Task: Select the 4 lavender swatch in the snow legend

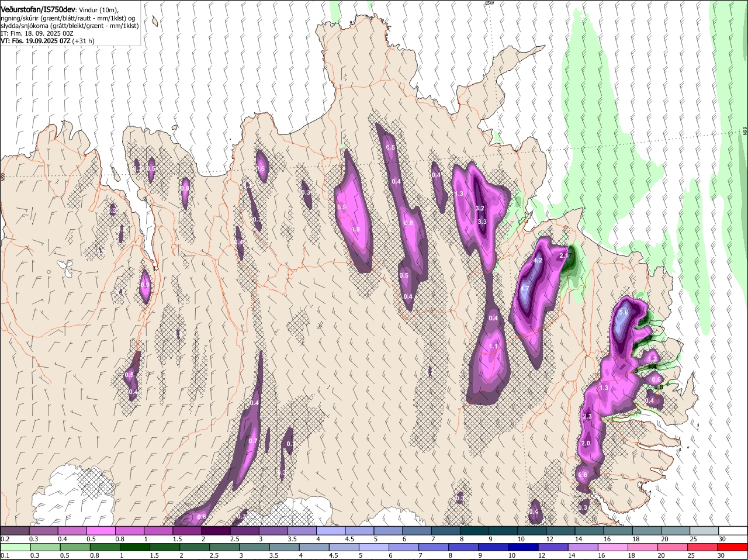Action: [331, 530]
